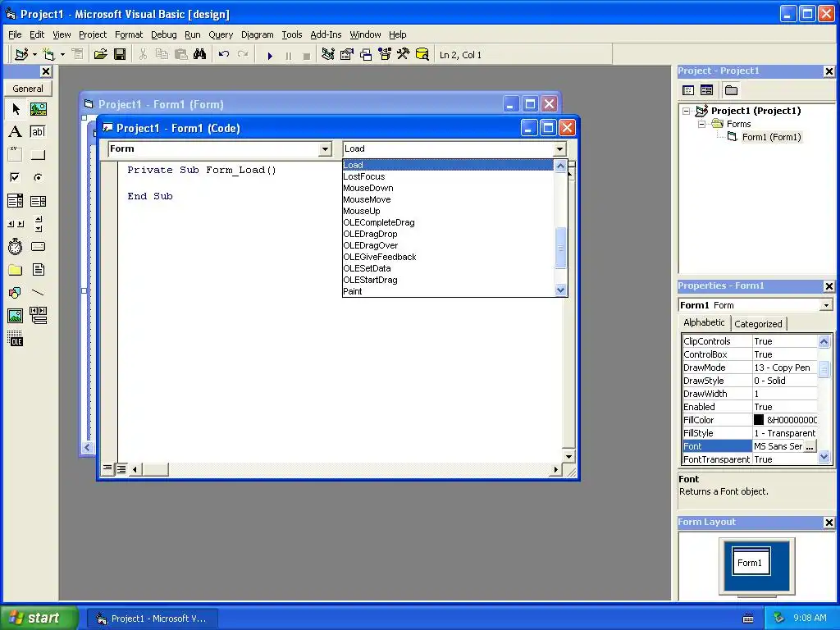Click the Open Project toolbar icon
This screenshot has width=840, height=630.
pyautogui.click(x=100, y=55)
